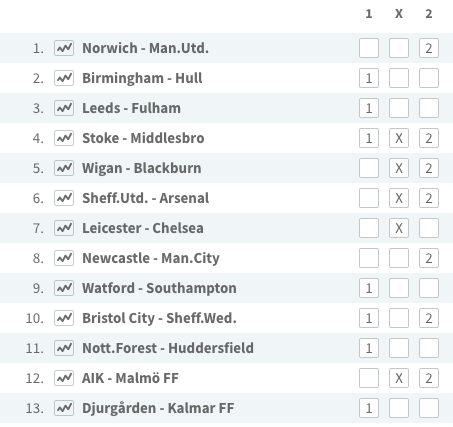
Task: Open stats icon for Stoke - Middlesbro
Action: click(x=64, y=138)
